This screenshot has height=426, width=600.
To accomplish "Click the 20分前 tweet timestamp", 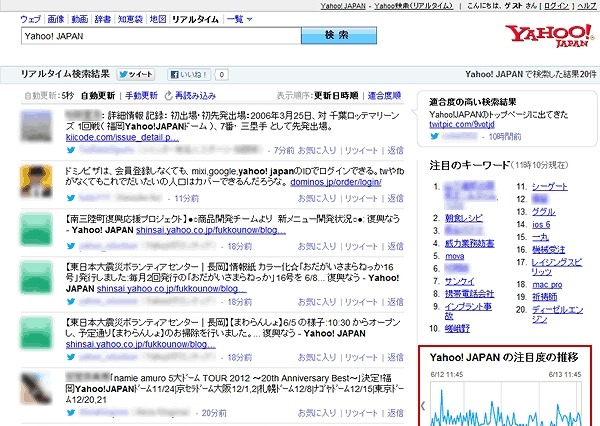I will tap(214, 413).
